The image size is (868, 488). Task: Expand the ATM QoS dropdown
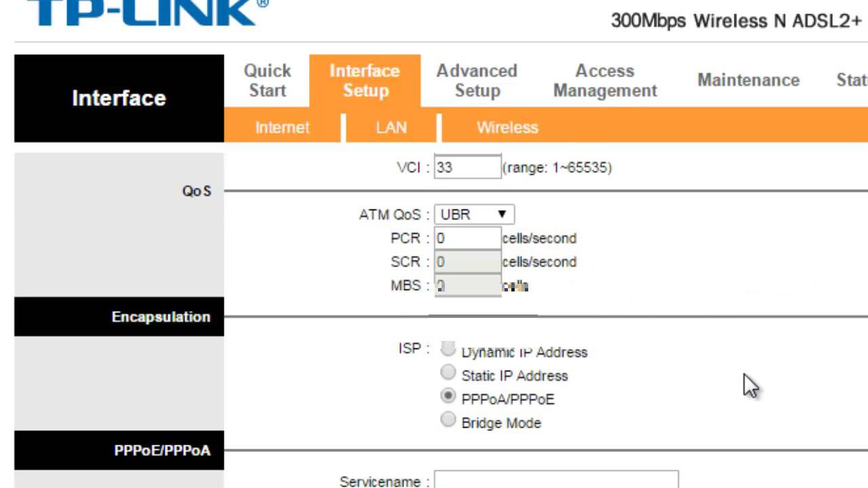tap(474, 214)
